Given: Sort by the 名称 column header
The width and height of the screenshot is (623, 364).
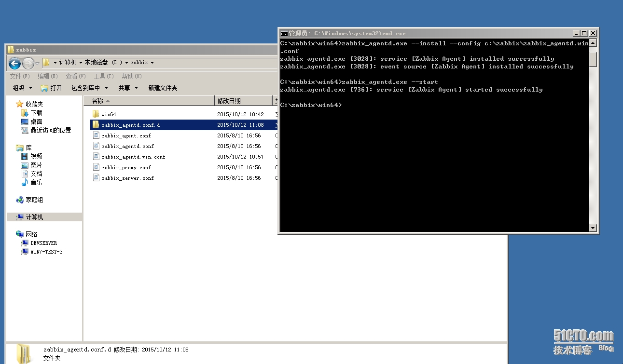Looking at the screenshot, I should tap(149, 101).
